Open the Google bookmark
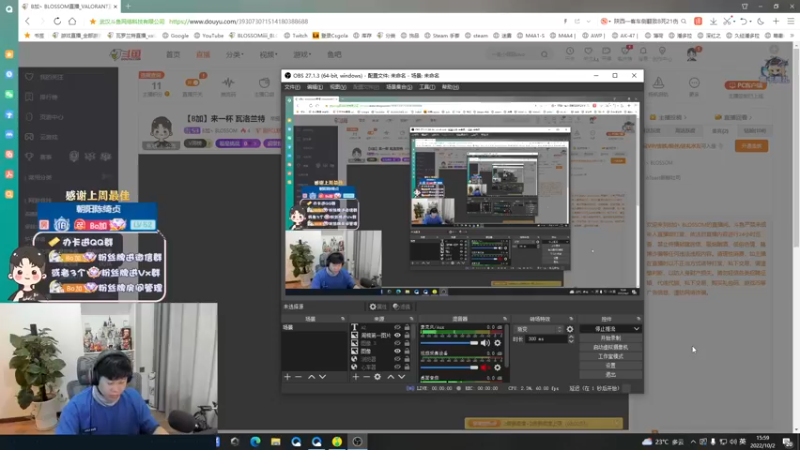The width and height of the screenshot is (800, 450). coord(176,36)
